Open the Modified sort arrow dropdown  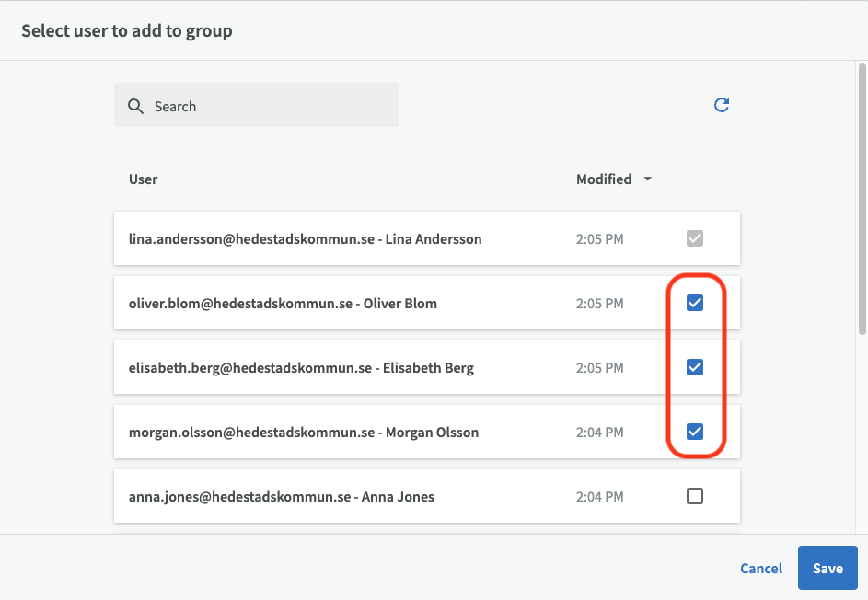point(647,179)
